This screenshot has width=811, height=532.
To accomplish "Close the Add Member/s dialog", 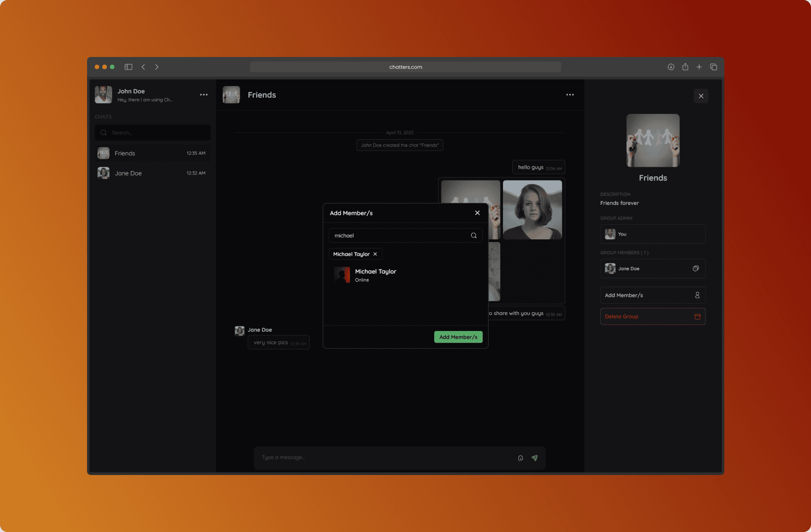I will (x=478, y=213).
